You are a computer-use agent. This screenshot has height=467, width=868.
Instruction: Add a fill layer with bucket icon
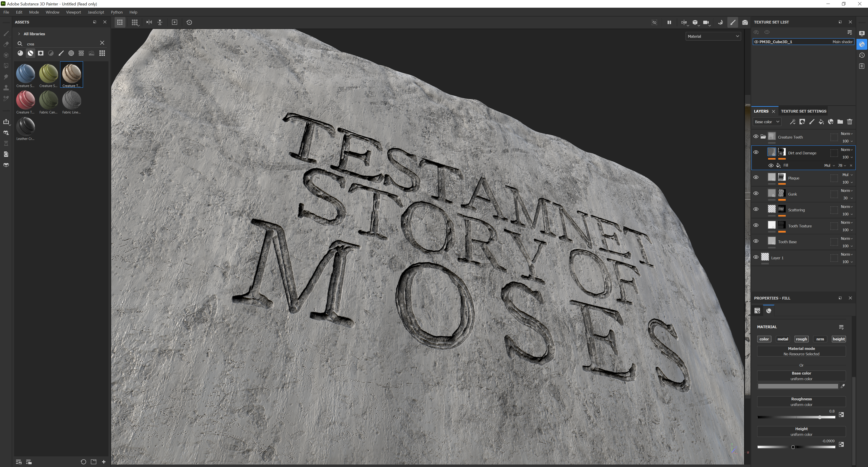tap(821, 122)
